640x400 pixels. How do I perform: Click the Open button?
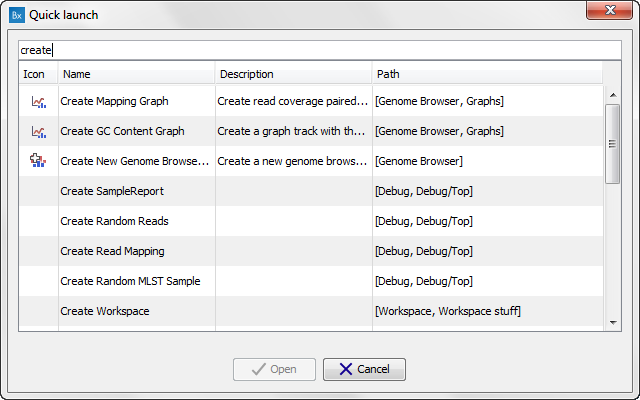point(274,369)
